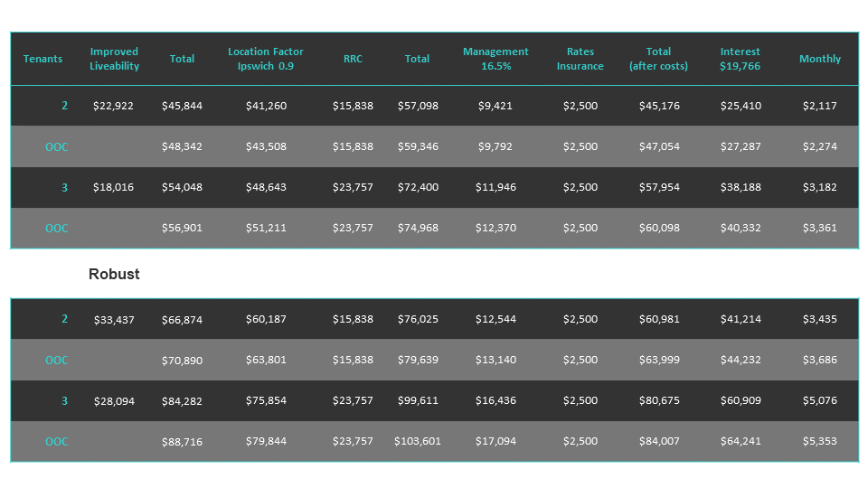Click the $2,117 monthly value

(820, 106)
